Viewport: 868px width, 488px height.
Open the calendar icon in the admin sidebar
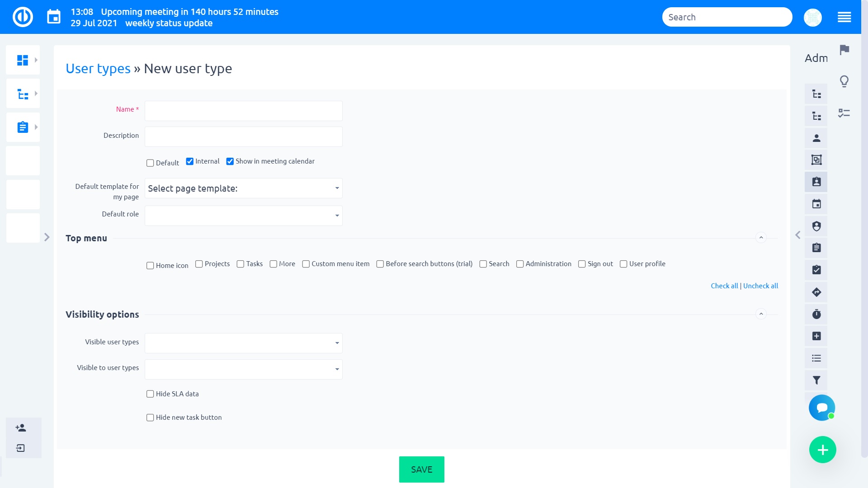point(816,204)
